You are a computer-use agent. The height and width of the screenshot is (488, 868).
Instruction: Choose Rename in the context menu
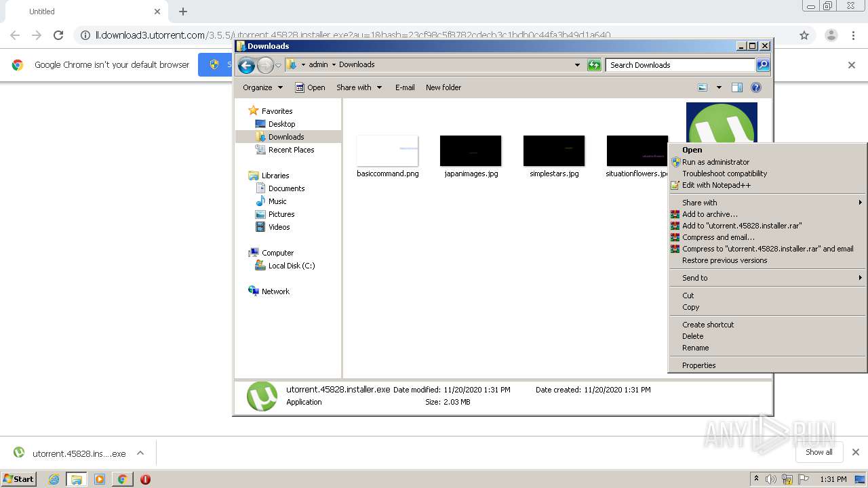coord(767,348)
